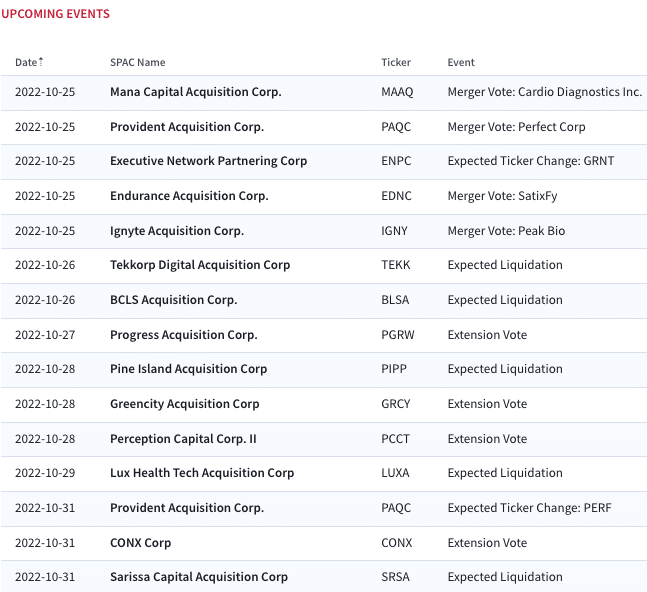The image size is (647, 592).
Task: Select Progress Acquisition Corp. Extension Vote event
Action: [487, 335]
